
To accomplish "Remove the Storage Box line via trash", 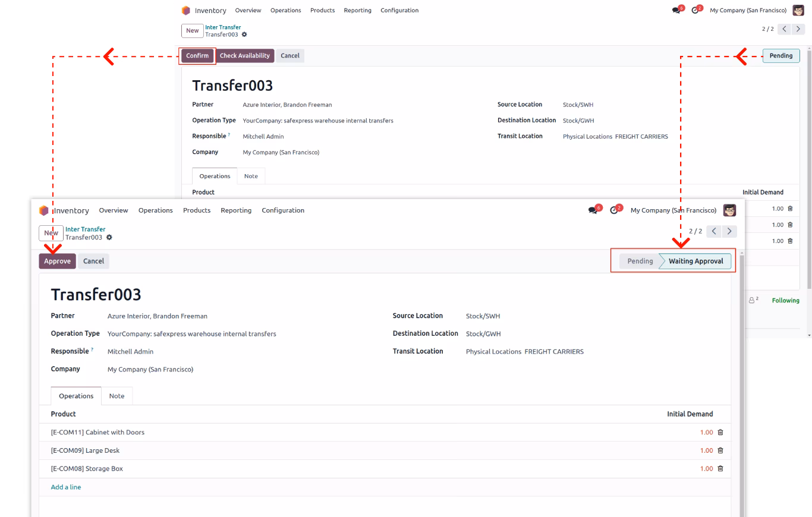I will coord(720,469).
